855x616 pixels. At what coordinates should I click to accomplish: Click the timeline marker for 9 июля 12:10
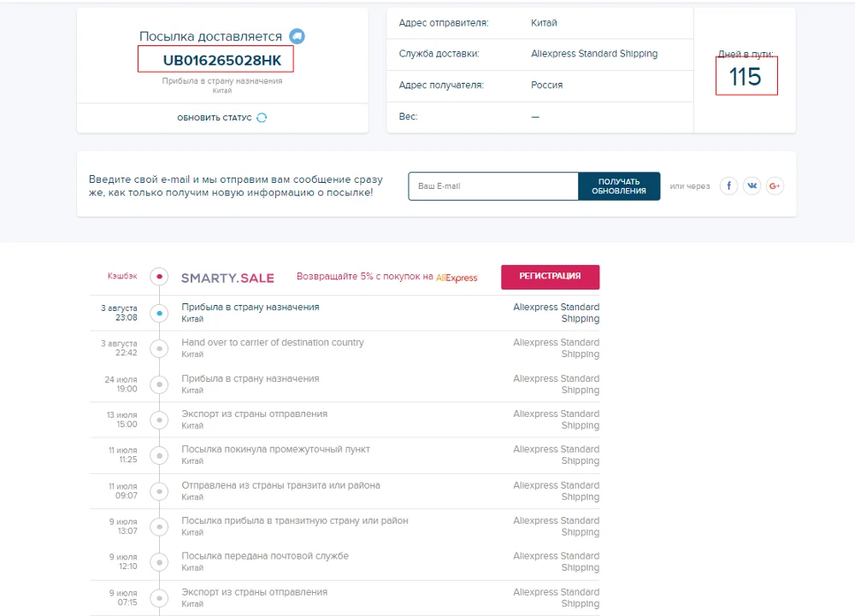pyautogui.click(x=159, y=562)
